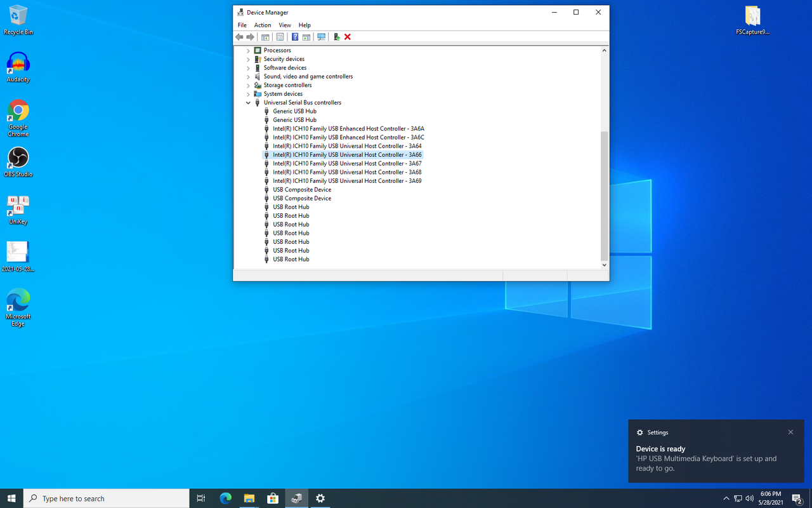
Task: Open the volume control in system tray
Action: 750,498
